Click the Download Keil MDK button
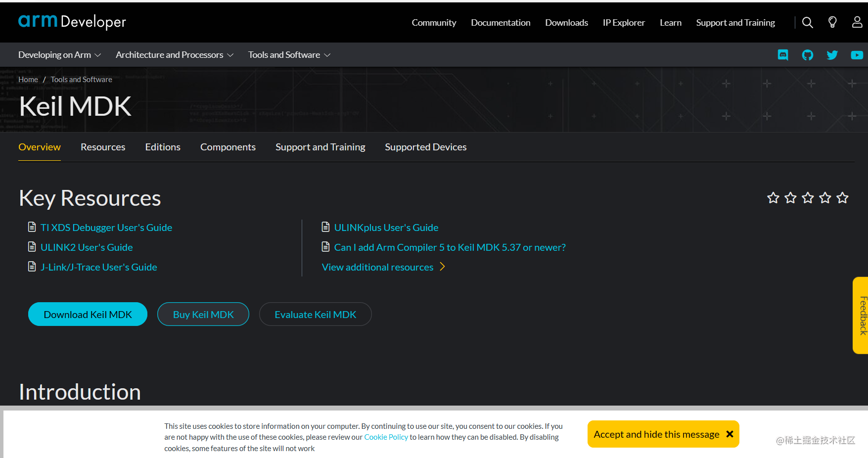This screenshot has width=868, height=458. point(88,314)
